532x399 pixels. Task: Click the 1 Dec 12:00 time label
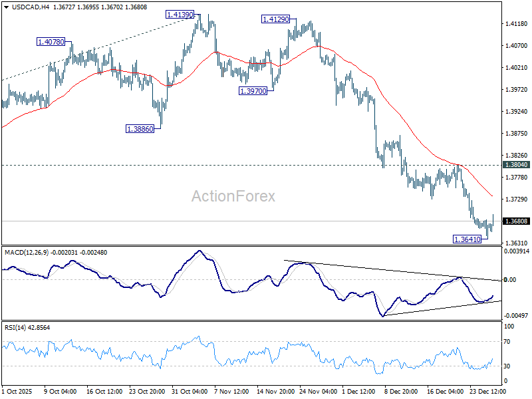360,391
